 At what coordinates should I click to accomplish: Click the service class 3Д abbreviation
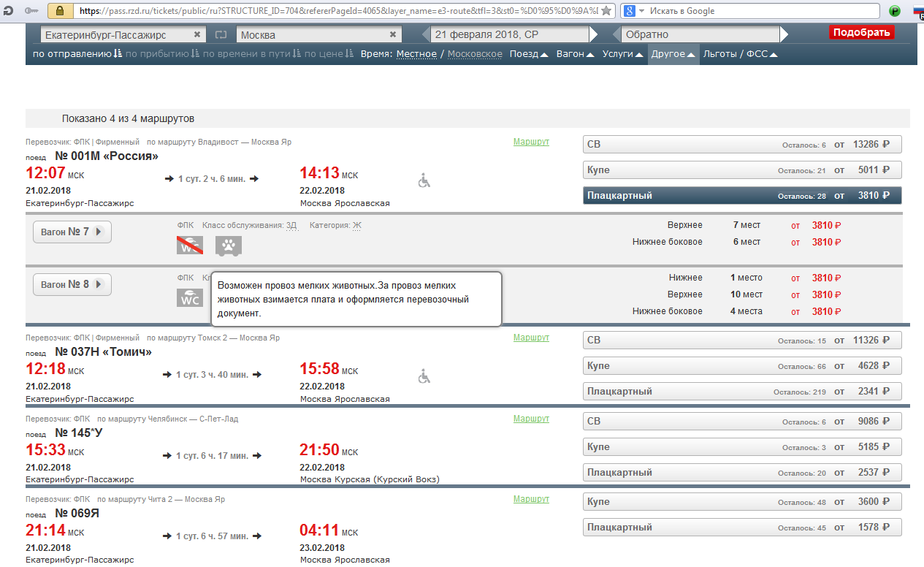pyautogui.click(x=291, y=225)
